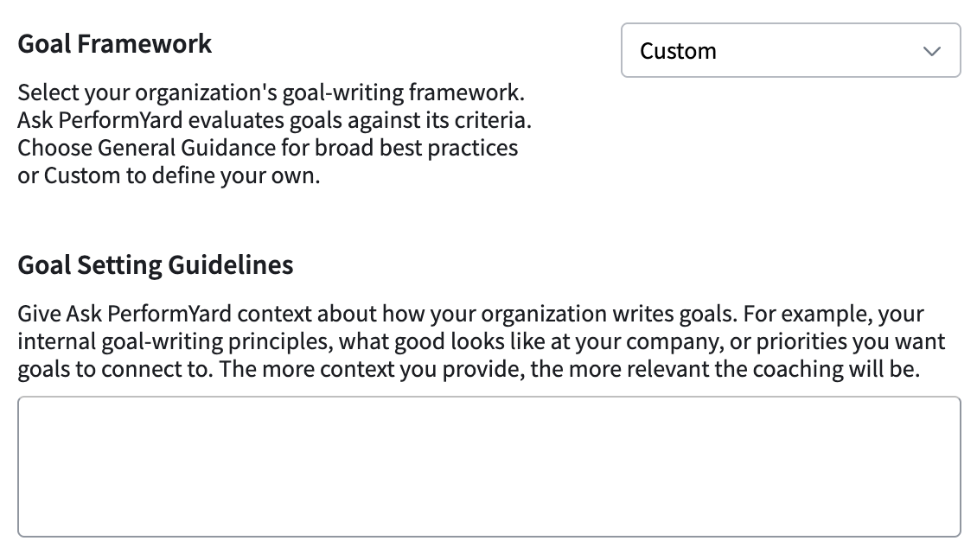Screen dimensions: 977x560
Task: Click 'Choose General Guidance for broad' line
Action: tap(267, 148)
